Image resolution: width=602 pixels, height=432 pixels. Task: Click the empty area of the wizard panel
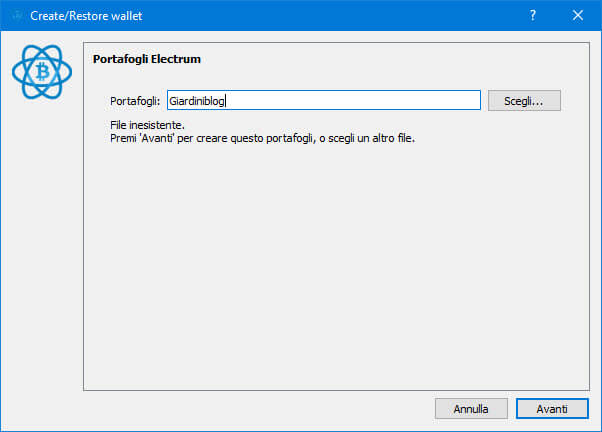coord(336,265)
